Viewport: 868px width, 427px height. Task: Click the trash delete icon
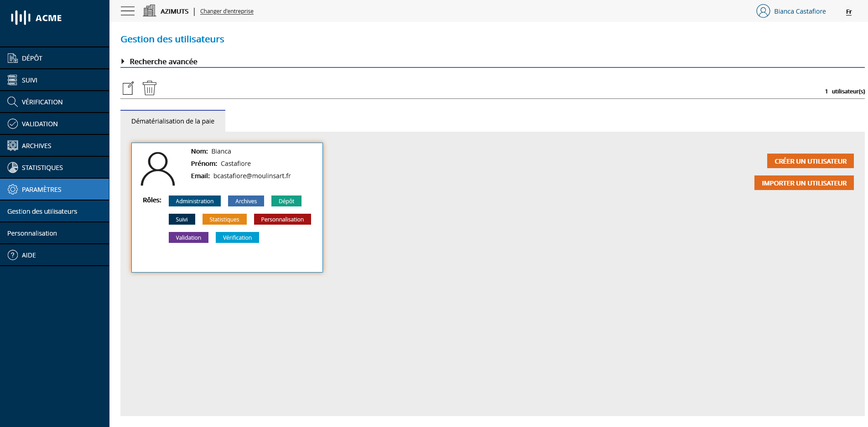pyautogui.click(x=149, y=88)
